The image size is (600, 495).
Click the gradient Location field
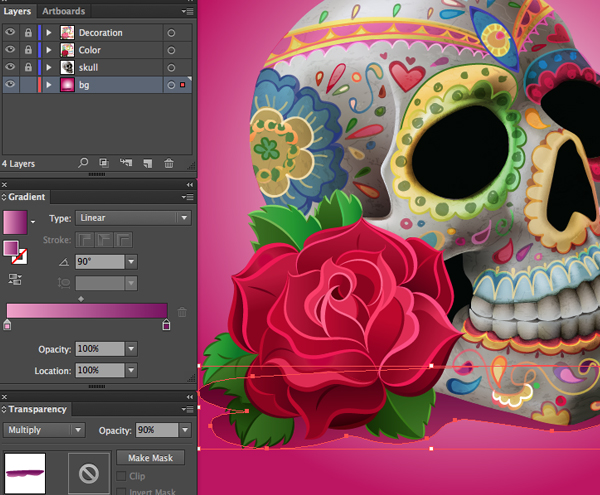coord(100,370)
